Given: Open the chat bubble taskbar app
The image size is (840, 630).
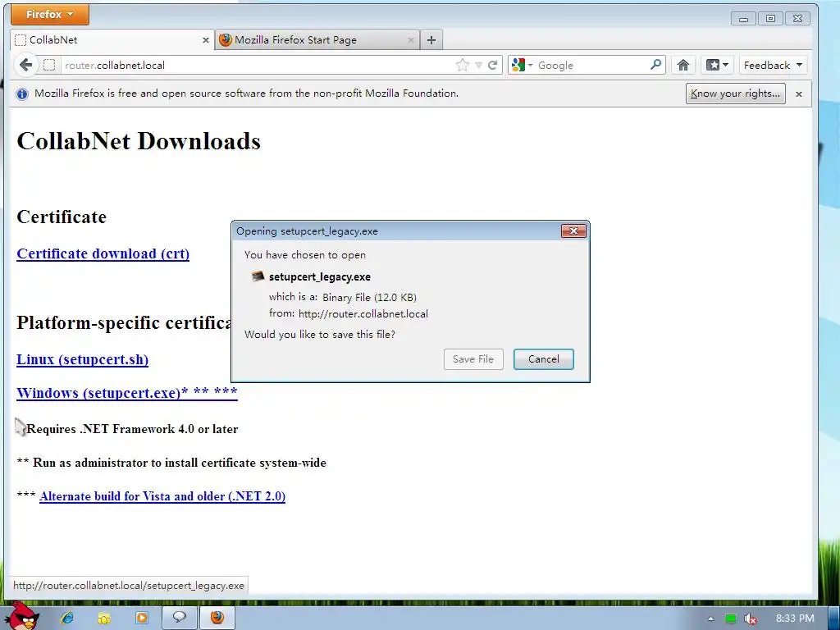Looking at the screenshot, I should click(x=179, y=618).
